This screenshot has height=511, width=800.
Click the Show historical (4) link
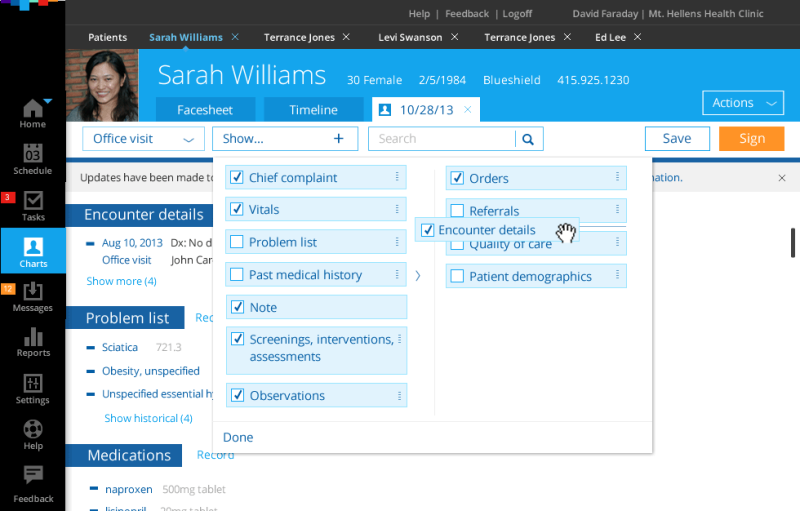coord(148,418)
